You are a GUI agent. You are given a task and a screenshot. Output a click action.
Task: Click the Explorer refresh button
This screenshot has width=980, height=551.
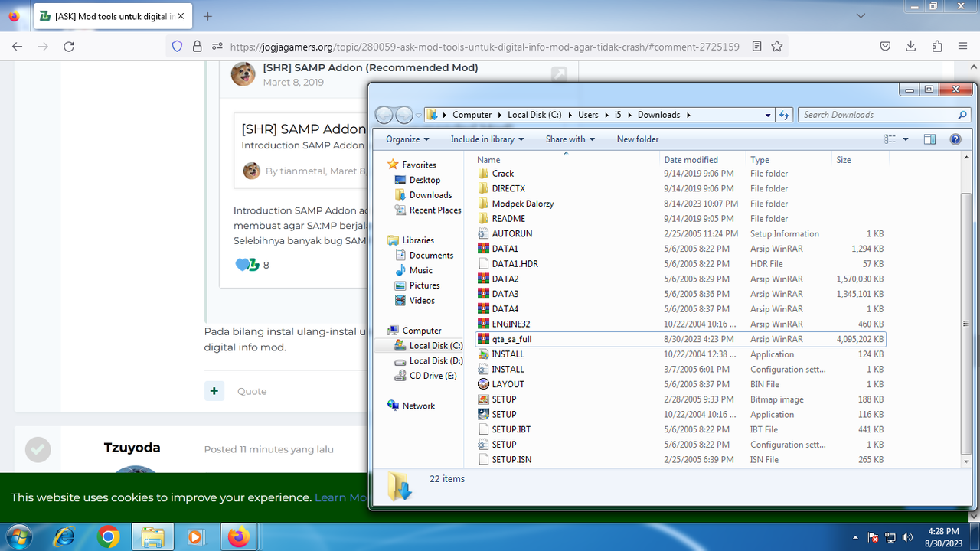point(784,115)
